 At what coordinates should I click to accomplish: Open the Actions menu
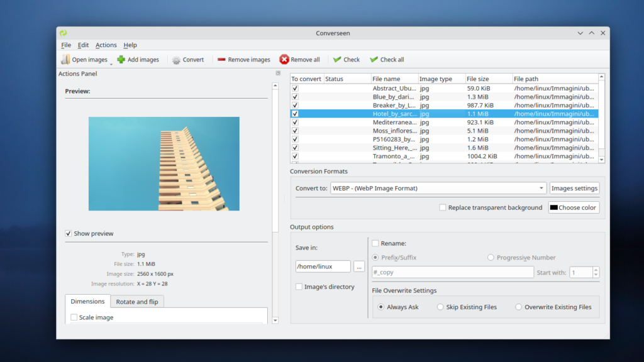point(106,45)
